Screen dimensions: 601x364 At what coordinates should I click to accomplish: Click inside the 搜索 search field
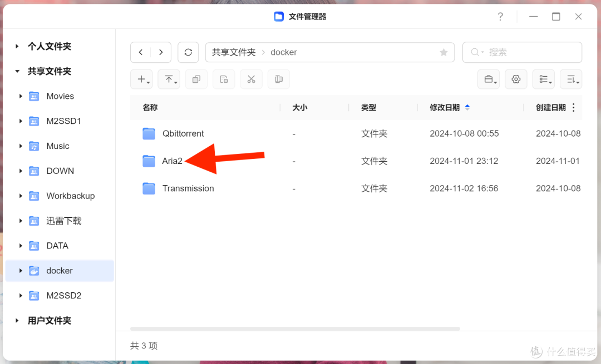522,52
